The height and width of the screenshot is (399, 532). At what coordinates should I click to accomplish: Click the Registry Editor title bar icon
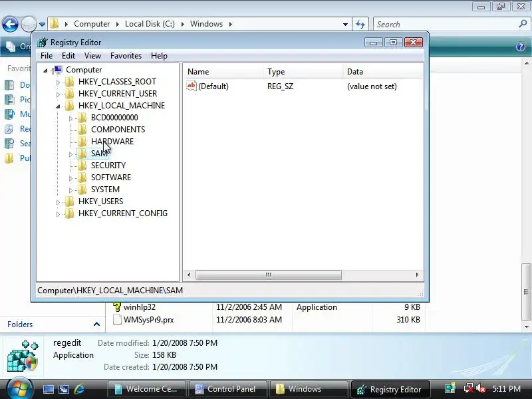[43, 43]
